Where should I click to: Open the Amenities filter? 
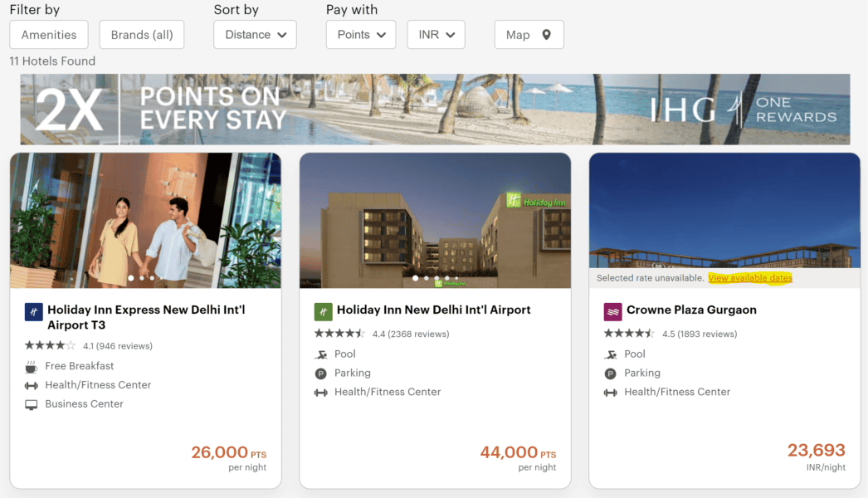click(x=48, y=34)
